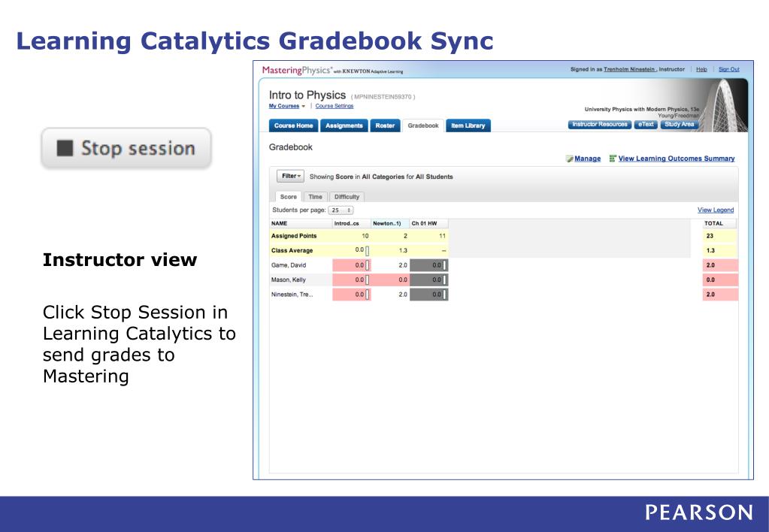Open the Roster tab
Image resolution: width=769 pixels, height=532 pixels.
(385, 125)
